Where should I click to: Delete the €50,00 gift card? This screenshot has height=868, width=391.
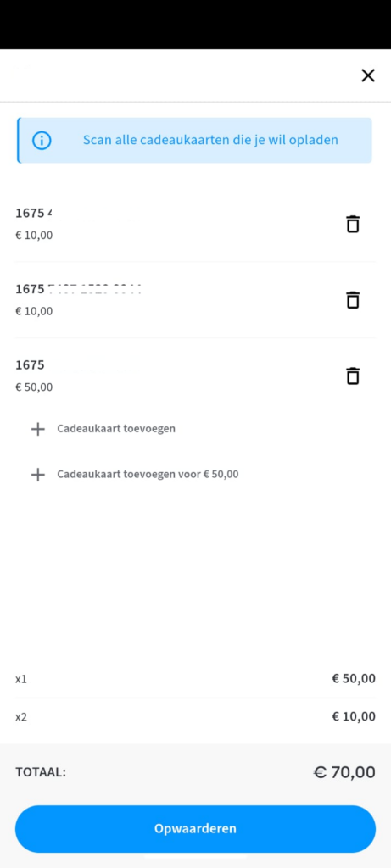(353, 376)
